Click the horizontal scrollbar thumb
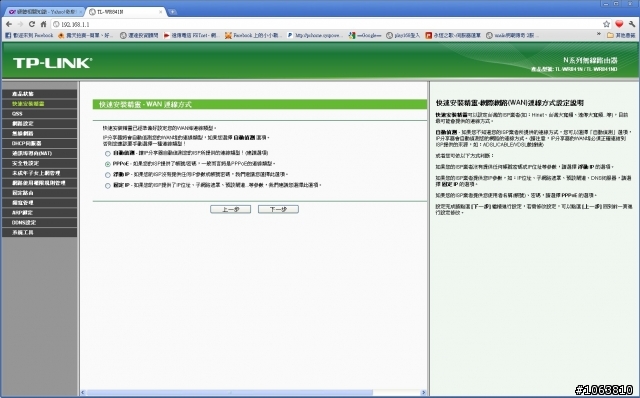 230,393
